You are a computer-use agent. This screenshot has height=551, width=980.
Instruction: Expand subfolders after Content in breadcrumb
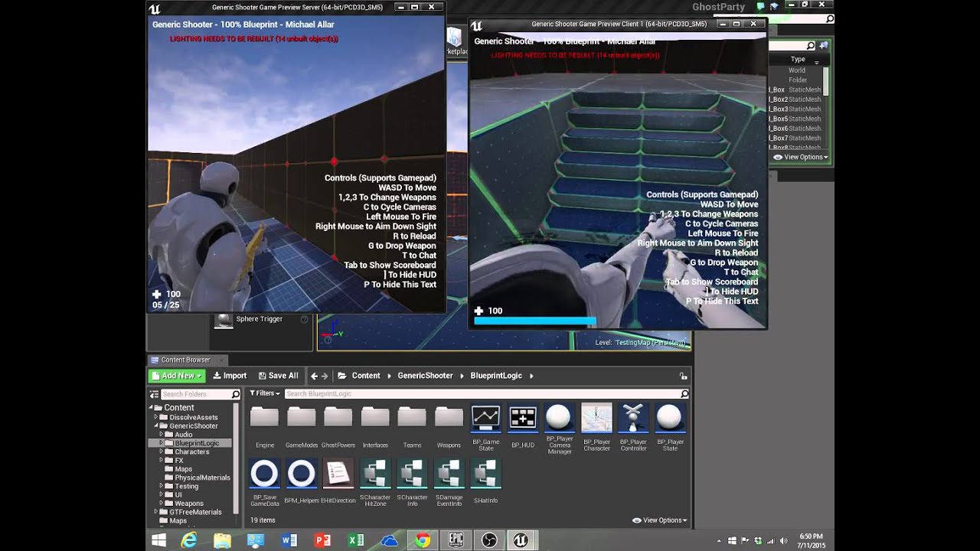pos(389,376)
